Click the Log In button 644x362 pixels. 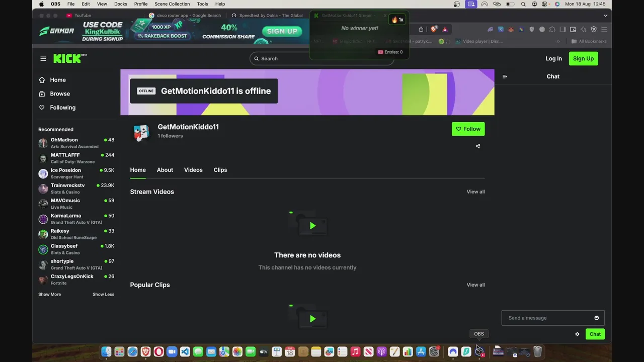tap(553, 58)
